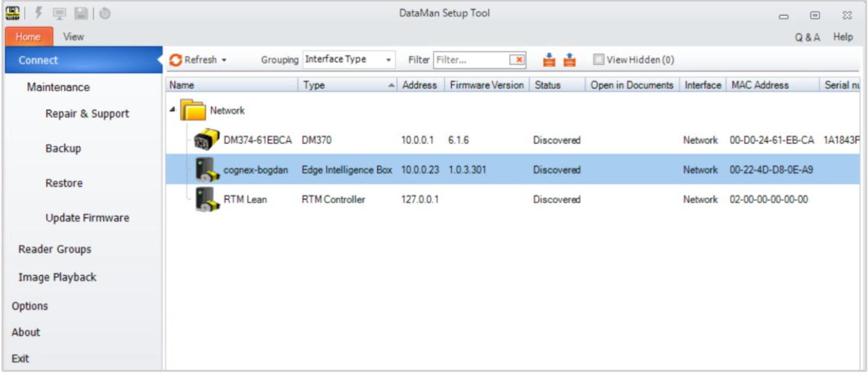Click the floppy disk save icon
The image size is (868, 375).
click(81, 13)
